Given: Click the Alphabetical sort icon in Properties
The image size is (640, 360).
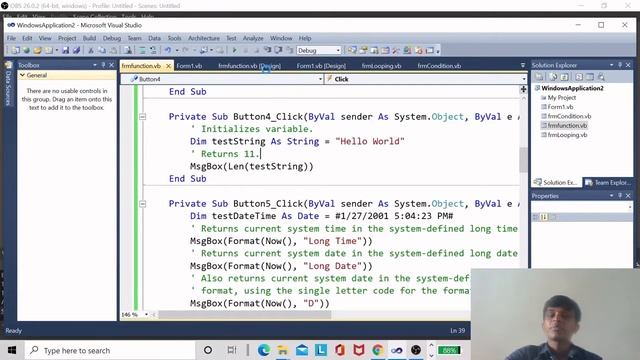Looking at the screenshot, I should pyautogui.click(x=544, y=217).
